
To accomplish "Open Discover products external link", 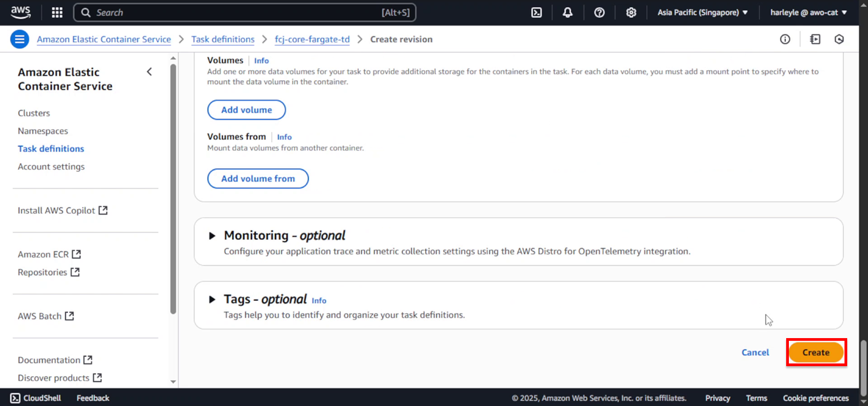I will [x=60, y=377].
